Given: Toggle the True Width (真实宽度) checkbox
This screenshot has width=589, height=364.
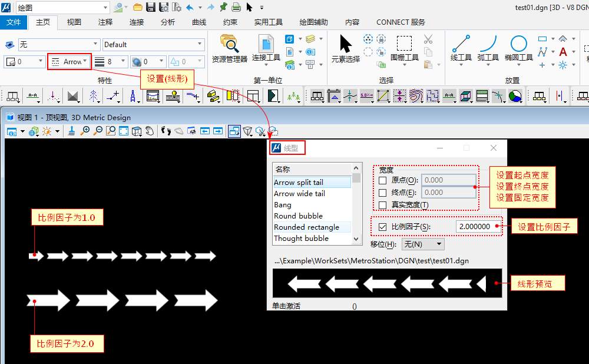Looking at the screenshot, I should coord(382,205).
